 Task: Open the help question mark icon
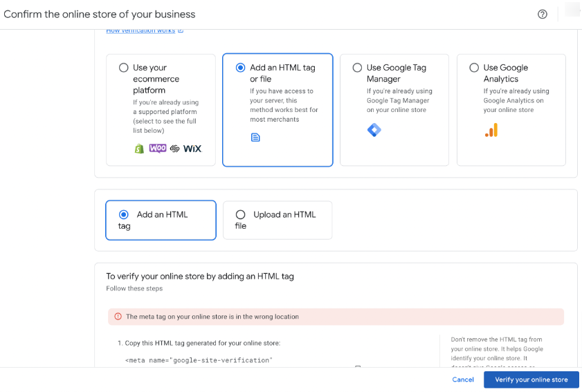[x=543, y=14]
